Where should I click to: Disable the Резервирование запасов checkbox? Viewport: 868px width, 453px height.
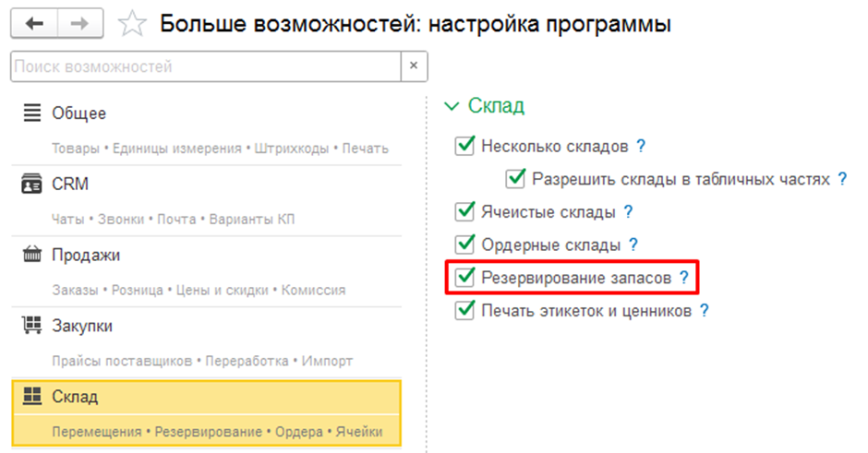click(464, 277)
